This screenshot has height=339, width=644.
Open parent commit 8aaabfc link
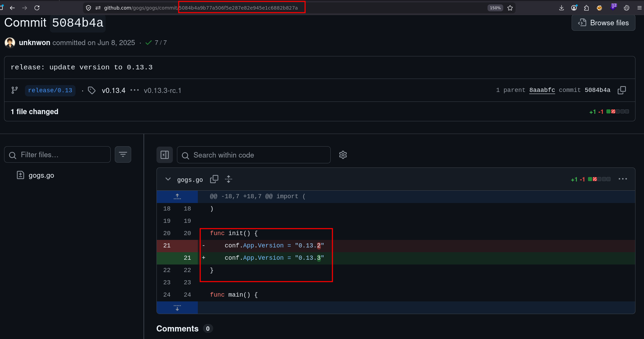pyautogui.click(x=542, y=90)
